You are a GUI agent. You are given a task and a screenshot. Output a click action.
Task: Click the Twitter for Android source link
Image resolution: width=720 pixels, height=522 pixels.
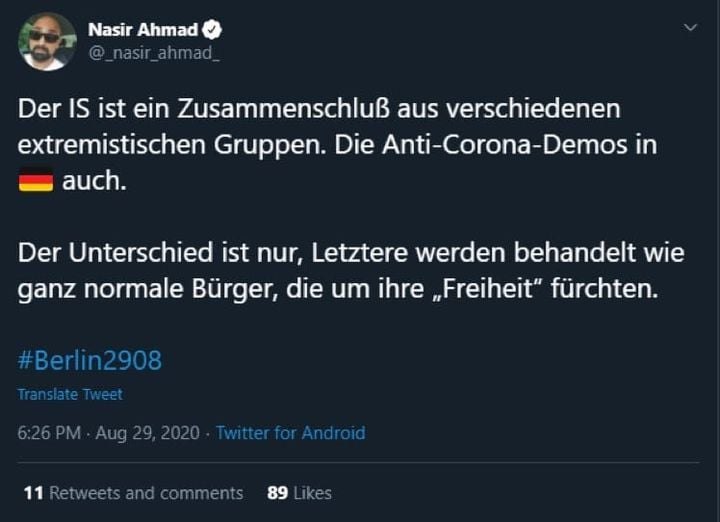click(x=290, y=433)
